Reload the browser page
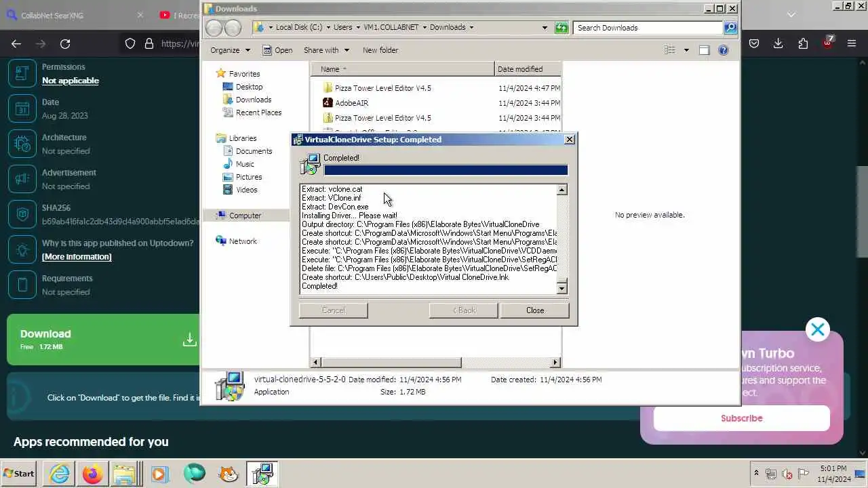The image size is (868, 488). click(x=65, y=43)
